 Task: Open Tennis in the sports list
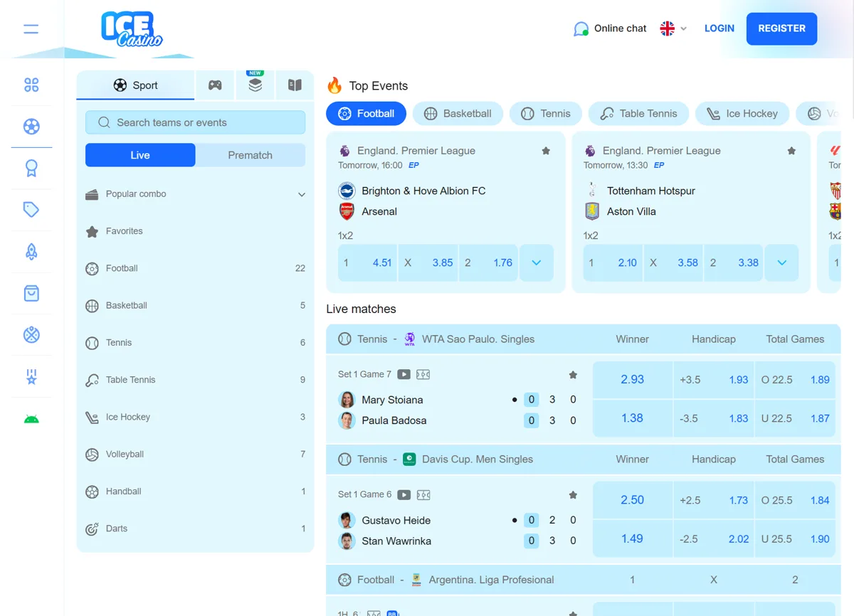pos(195,343)
